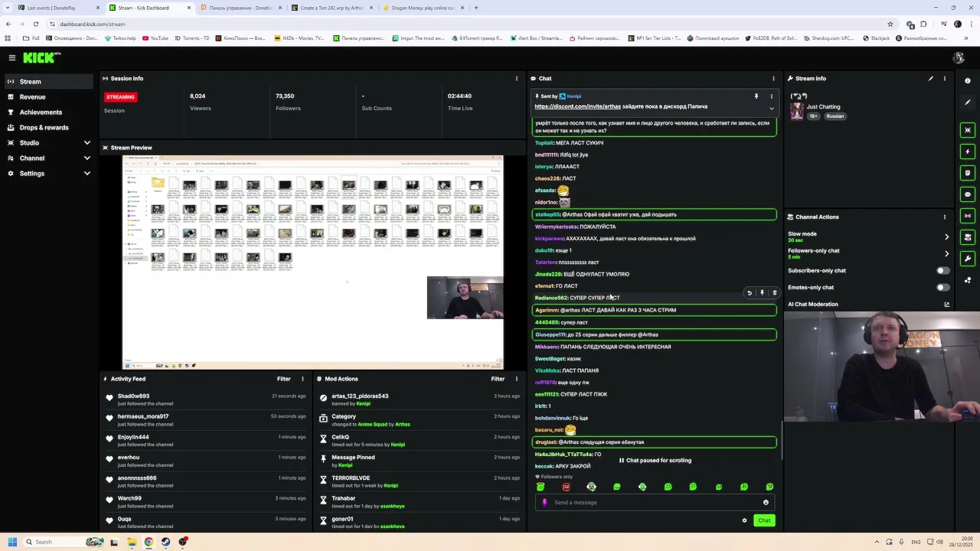Expand the Settings sidebar section
This screenshot has width=980, height=551.
coord(87,174)
